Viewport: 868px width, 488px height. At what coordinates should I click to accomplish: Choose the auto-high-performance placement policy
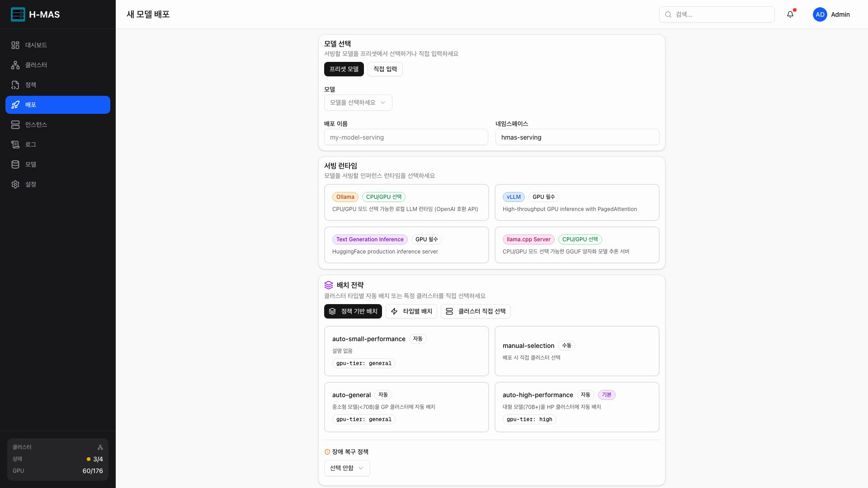point(576,407)
